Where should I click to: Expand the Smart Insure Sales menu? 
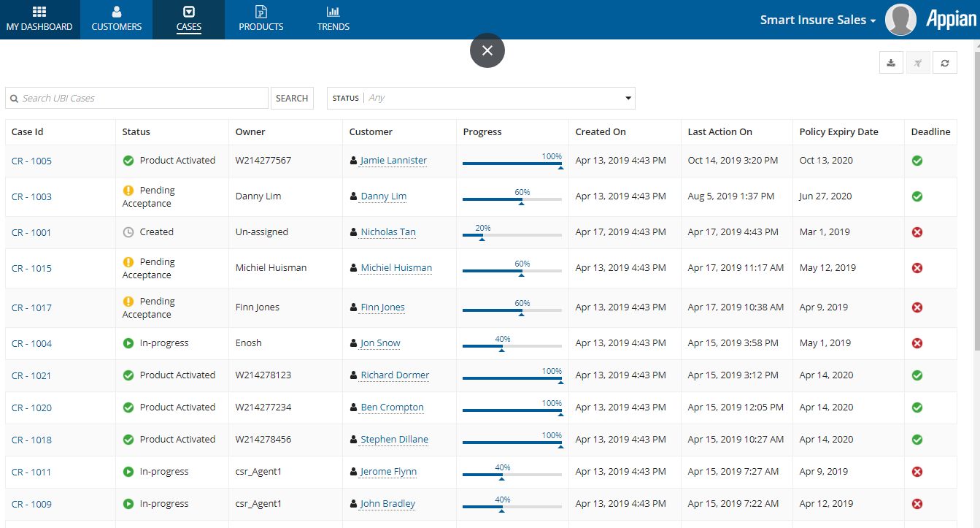pyautogui.click(x=817, y=20)
